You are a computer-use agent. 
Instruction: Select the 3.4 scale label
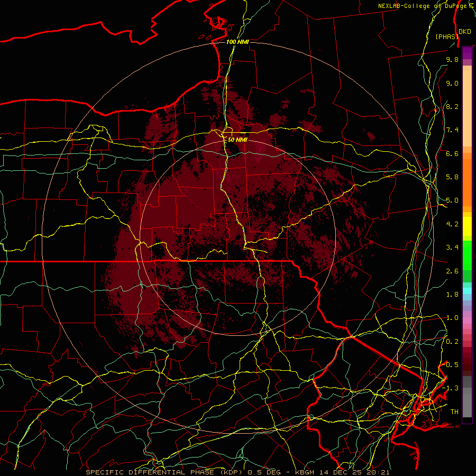pos(452,248)
